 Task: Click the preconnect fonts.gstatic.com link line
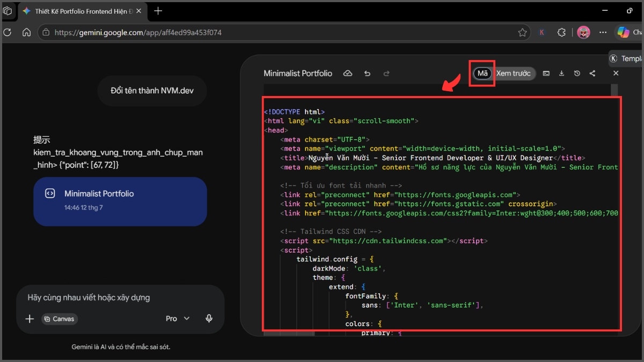pyautogui.click(x=418, y=204)
